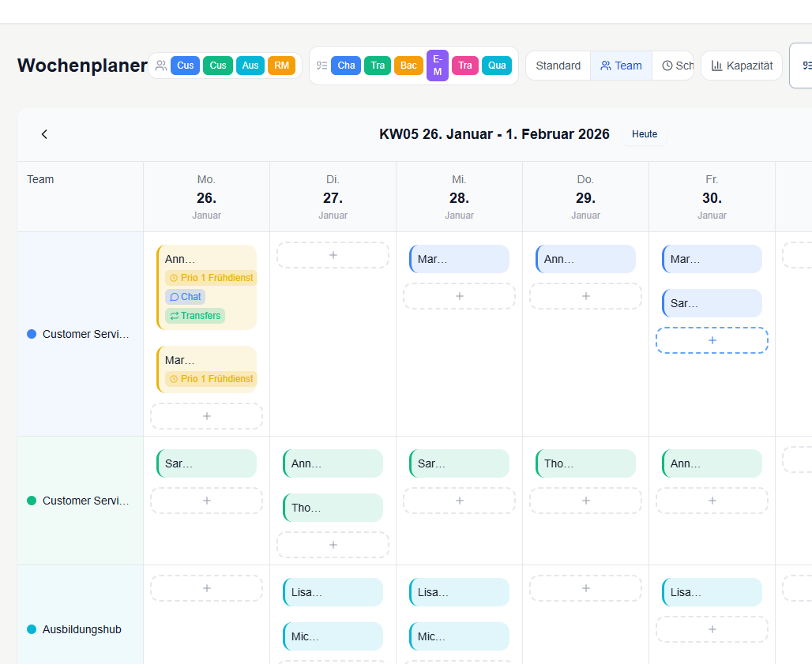Click the list icon next to shift filters

(322, 65)
